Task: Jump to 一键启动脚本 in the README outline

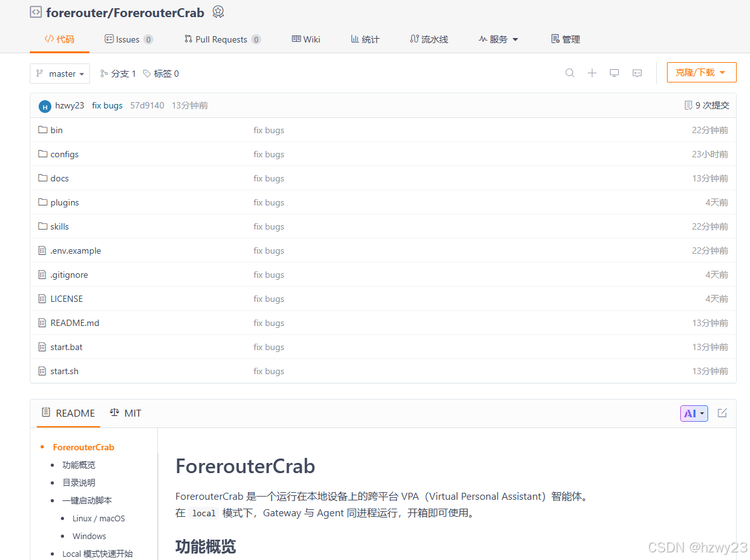Action: pos(87,500)
